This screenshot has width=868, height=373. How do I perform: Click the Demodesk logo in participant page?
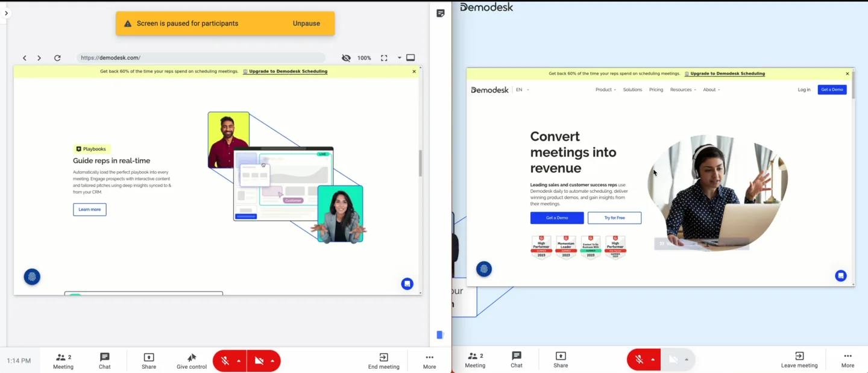pos(489,90)
